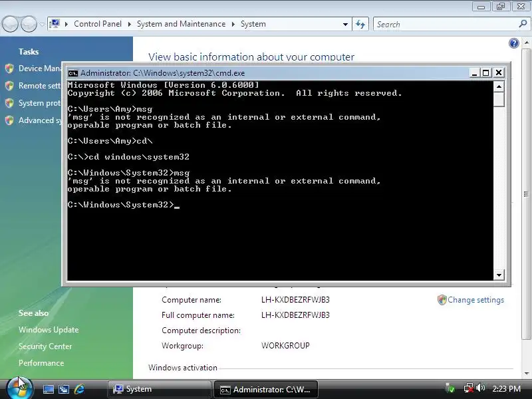
Task: Open Security Center link
Action: coord(45,346)
